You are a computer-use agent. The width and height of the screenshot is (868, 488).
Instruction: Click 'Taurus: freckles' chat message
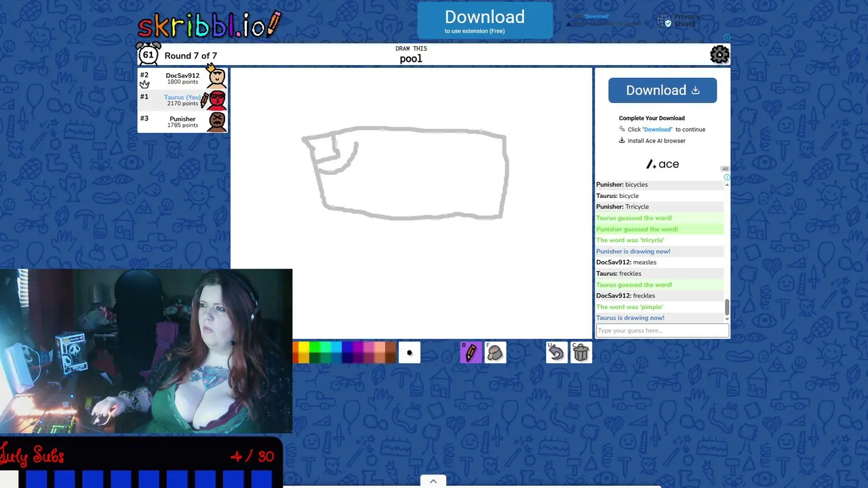(x=618, y=274)
